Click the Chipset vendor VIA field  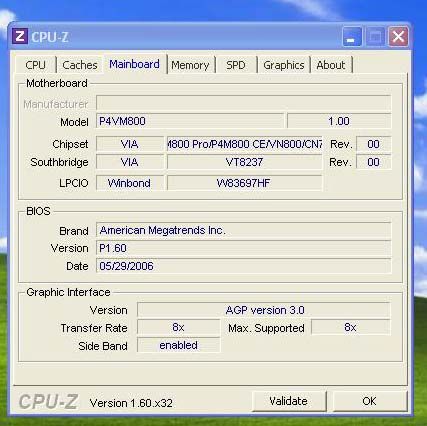click(x=130, y=144)
